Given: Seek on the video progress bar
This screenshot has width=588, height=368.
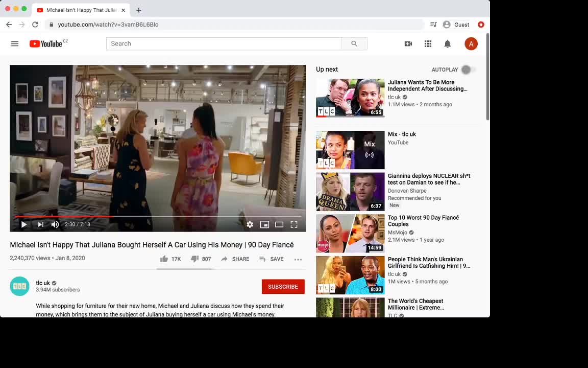Looking at the screenshot, I should tap(158, 216).
